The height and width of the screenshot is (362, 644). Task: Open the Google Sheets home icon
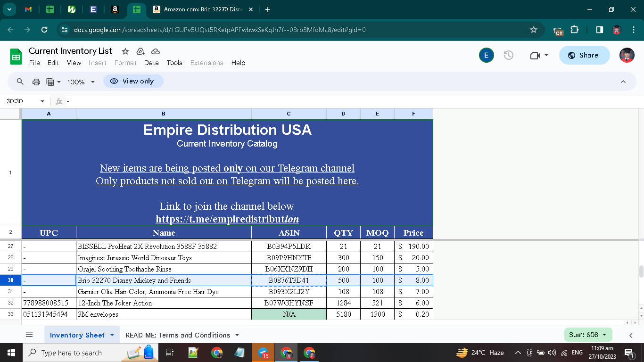[16, 57]
